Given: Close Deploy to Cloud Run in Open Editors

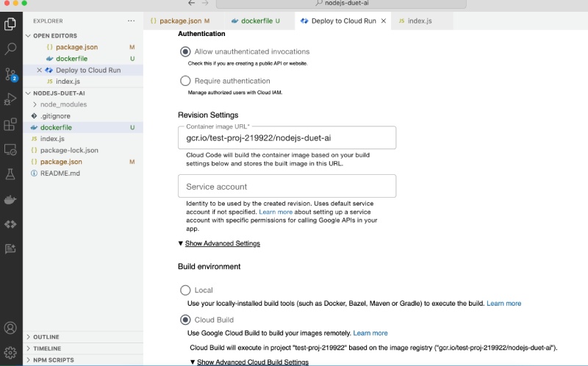Looking at the screenshot, I should (x=39, y=70).
